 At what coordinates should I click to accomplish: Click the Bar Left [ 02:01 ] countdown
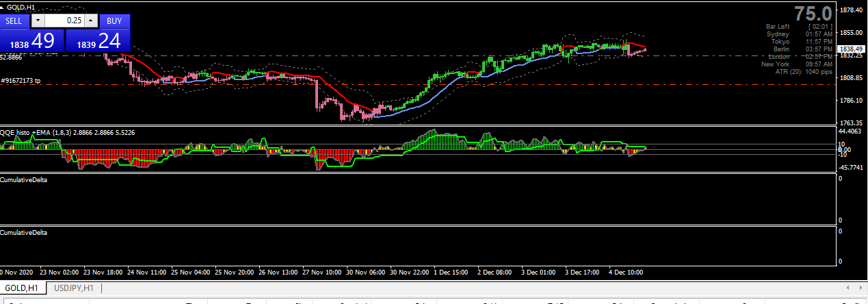click(799, 27)
